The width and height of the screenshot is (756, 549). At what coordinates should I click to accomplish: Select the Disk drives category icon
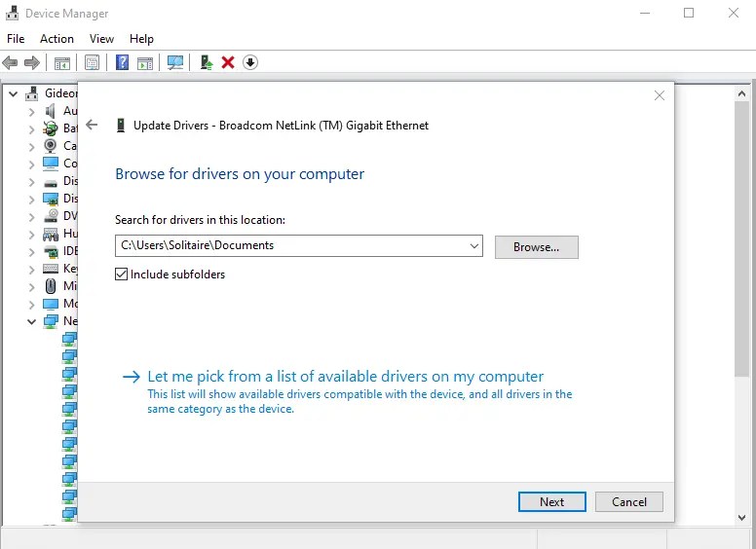click(50, 182)
